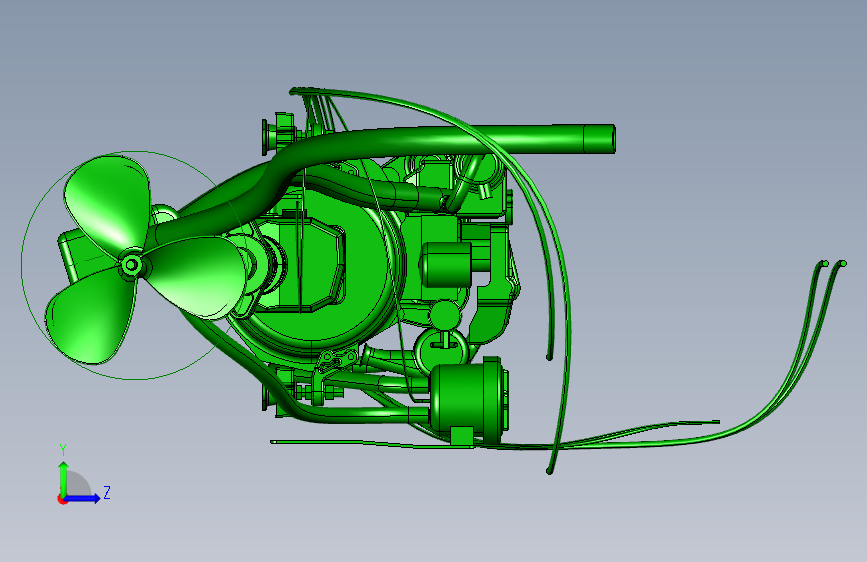Click the green Y axis arrow on triad
Viewport: 867px width, 562px height.
(x=64, y=478)
